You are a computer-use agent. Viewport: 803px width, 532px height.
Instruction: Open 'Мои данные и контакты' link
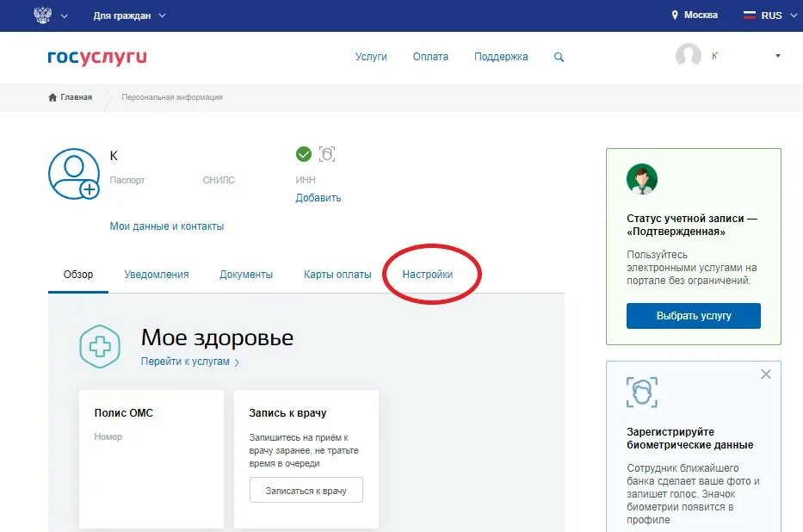167,226
